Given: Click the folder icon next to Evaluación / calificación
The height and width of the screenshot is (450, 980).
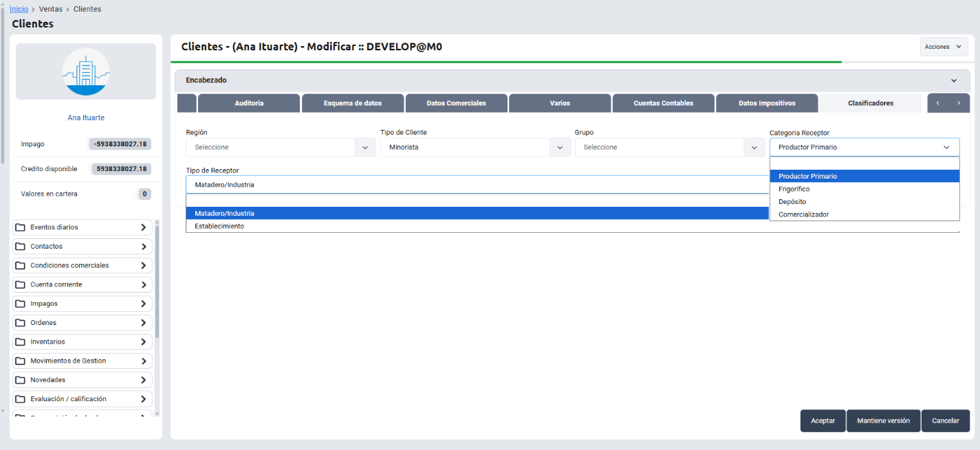Looking at the screenshot, I should pos(21,399).
